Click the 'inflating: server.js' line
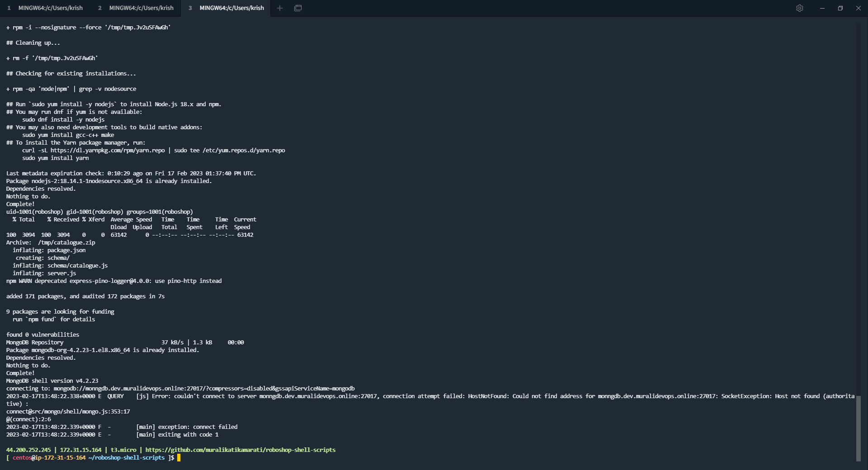This screenshot has width=868, height=470. (44, 273)
